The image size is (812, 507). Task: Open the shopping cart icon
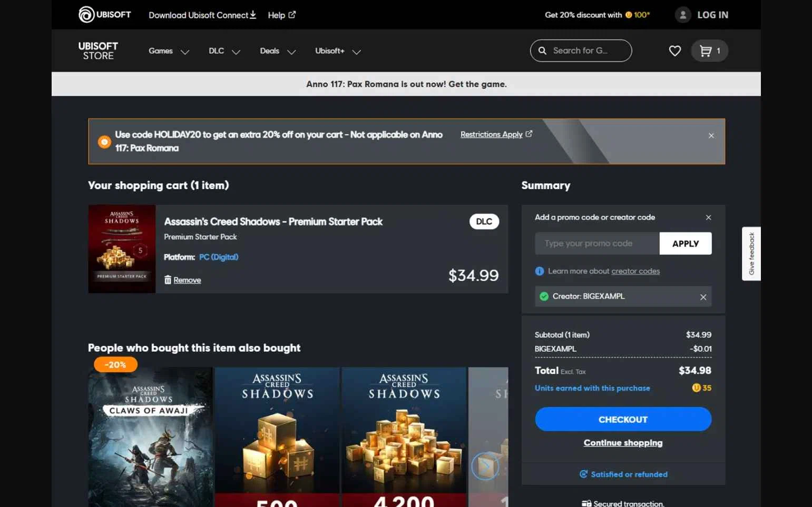click(706, 51)
